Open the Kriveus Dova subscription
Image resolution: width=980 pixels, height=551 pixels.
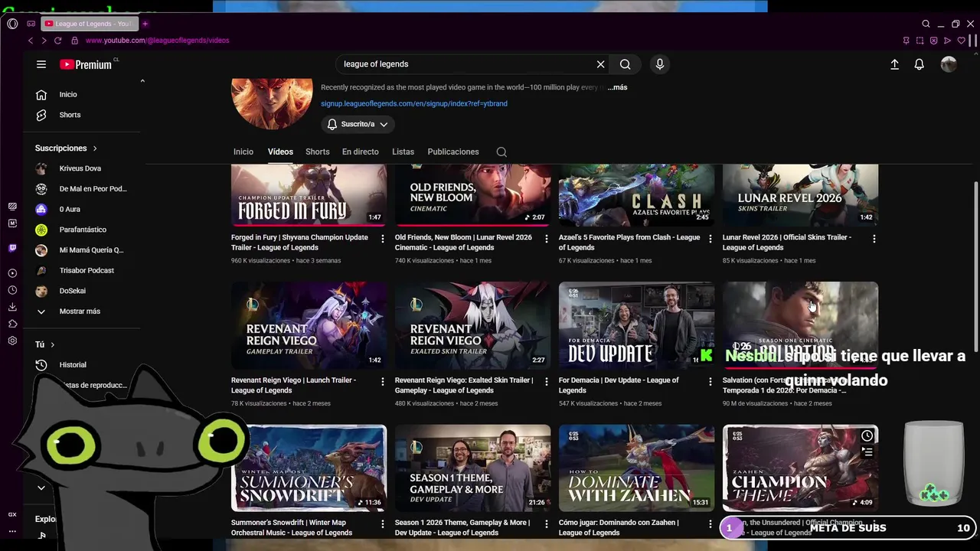(x=82, y=168)
